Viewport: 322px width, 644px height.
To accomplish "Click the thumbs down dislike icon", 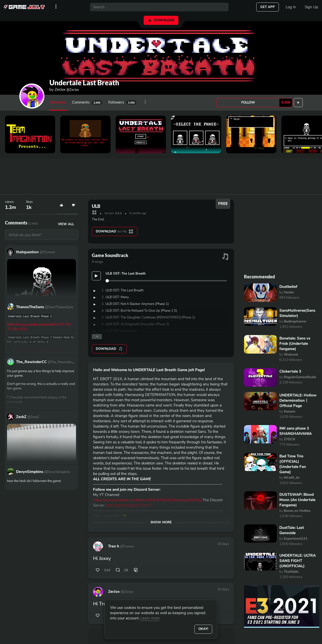I will tap(73, 205).
